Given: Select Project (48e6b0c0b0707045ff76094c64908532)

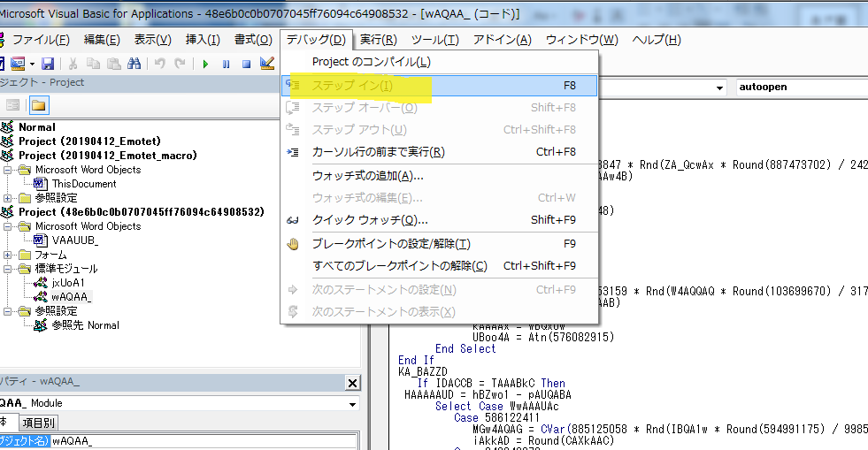Looking at the screenshot, I should pos(142,211).
